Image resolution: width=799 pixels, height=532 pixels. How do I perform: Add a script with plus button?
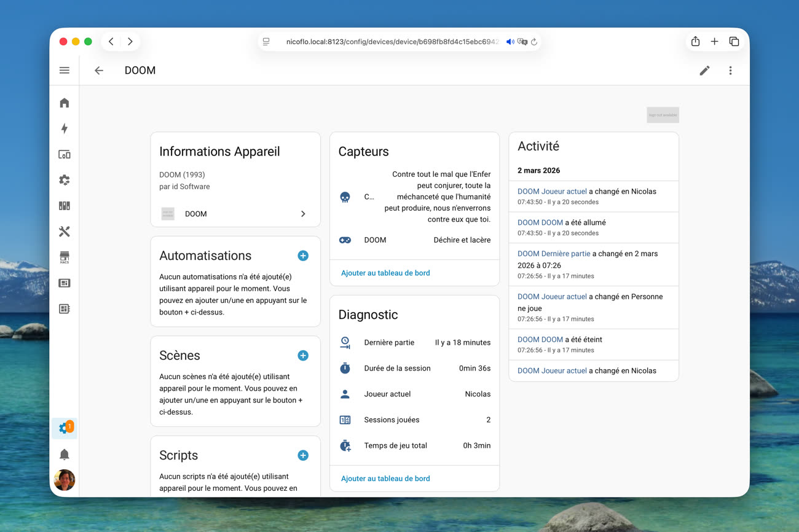coord(303,455)
